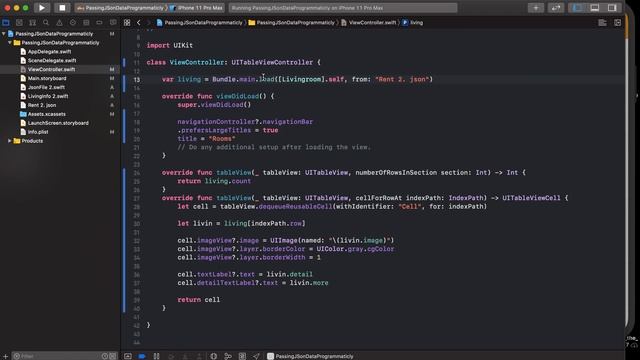Open LaunchScreen.storyboard file
The height and width of the screenshot is (360, 640).
pyautogui.click(x=58, y=123)
